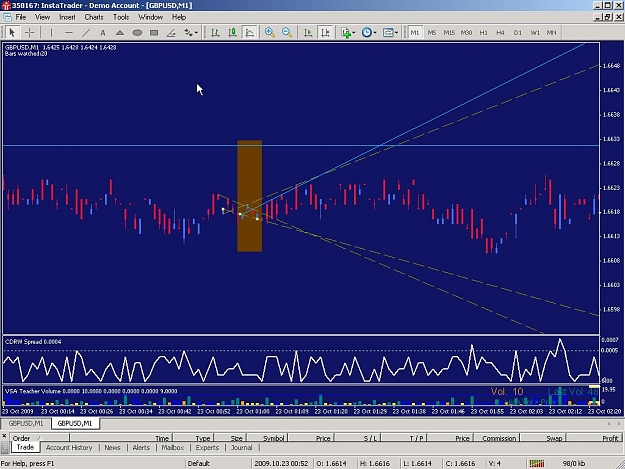The image size is (625, 469).
Task: Open the Insert menu
Action: pyautogui.click(x=67, y=17)
